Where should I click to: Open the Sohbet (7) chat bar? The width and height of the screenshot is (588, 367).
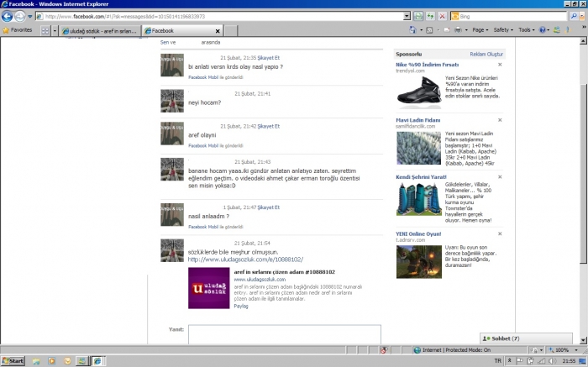pos(526,338)
